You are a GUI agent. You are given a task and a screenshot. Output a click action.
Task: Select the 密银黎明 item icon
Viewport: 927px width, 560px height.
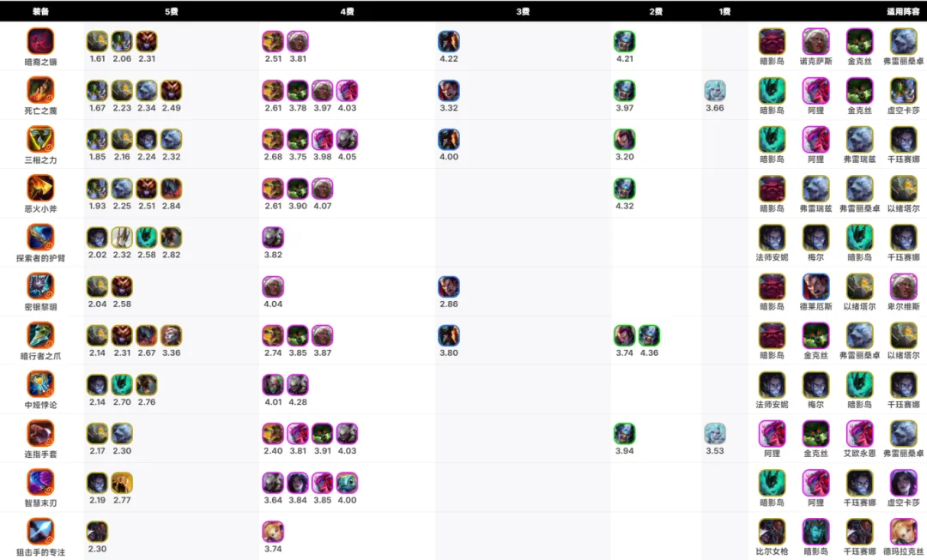click(x=41, y=286)
